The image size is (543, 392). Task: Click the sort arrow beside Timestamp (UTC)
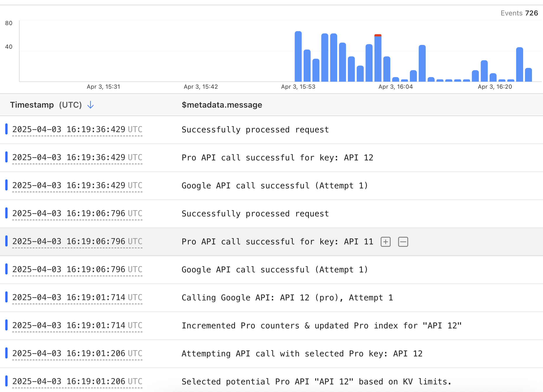point(90,105)
